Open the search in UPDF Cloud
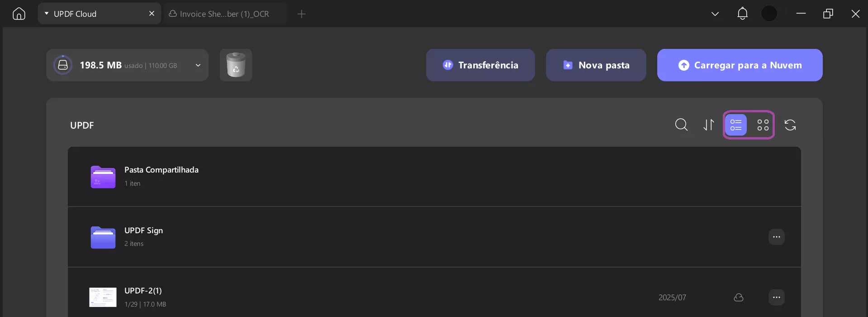 pyautogui.click(x=681, y=125)
